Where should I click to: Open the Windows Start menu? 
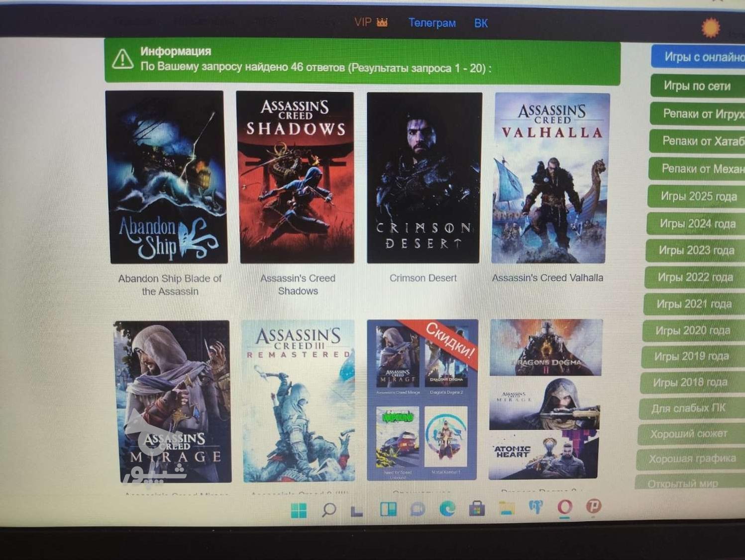(x=299, y=510)
